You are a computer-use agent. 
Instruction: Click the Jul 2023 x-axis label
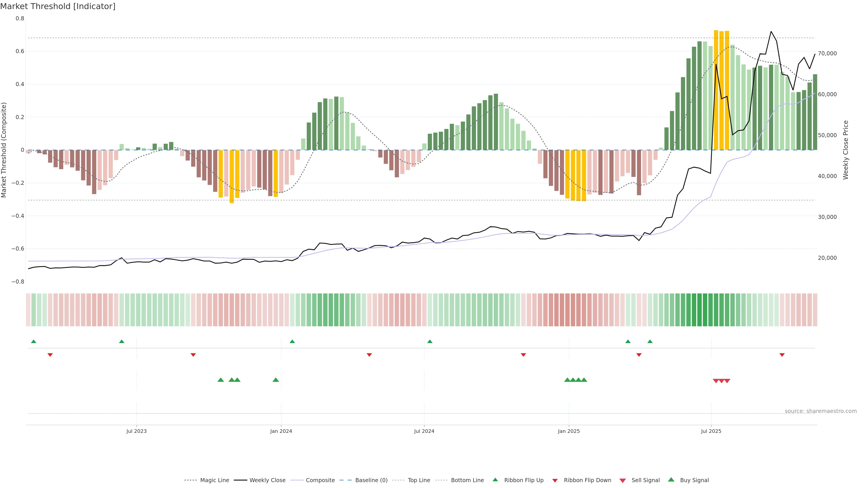coord(137,431)
